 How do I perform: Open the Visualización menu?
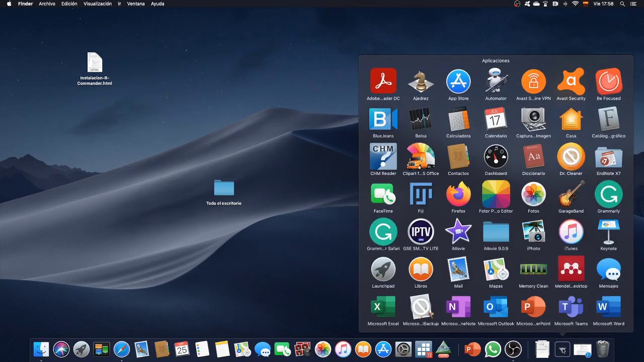pos(98,4)
